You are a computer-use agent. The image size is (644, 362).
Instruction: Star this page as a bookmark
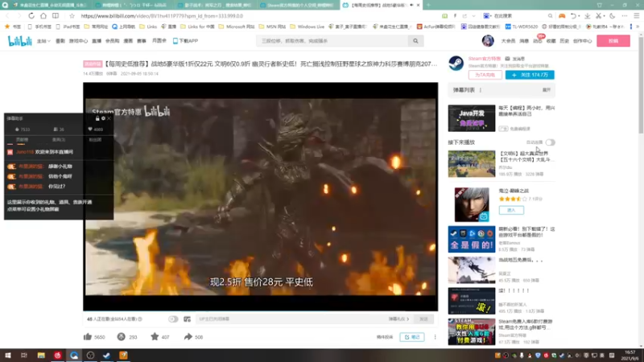pyautogui.click(x=72, y=16)
